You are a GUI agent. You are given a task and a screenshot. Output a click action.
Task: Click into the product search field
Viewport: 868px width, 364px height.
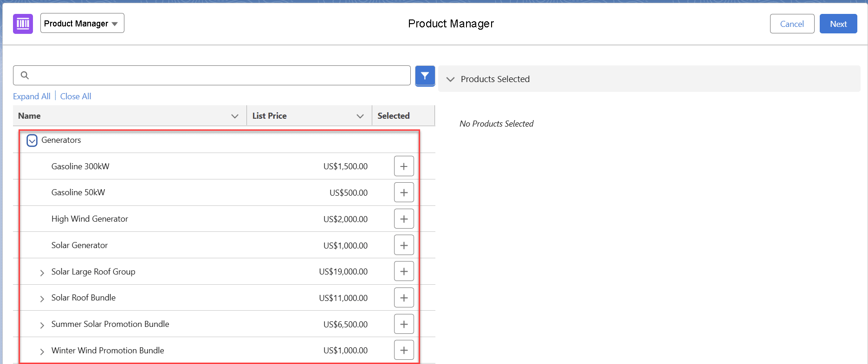pos(218,75)
